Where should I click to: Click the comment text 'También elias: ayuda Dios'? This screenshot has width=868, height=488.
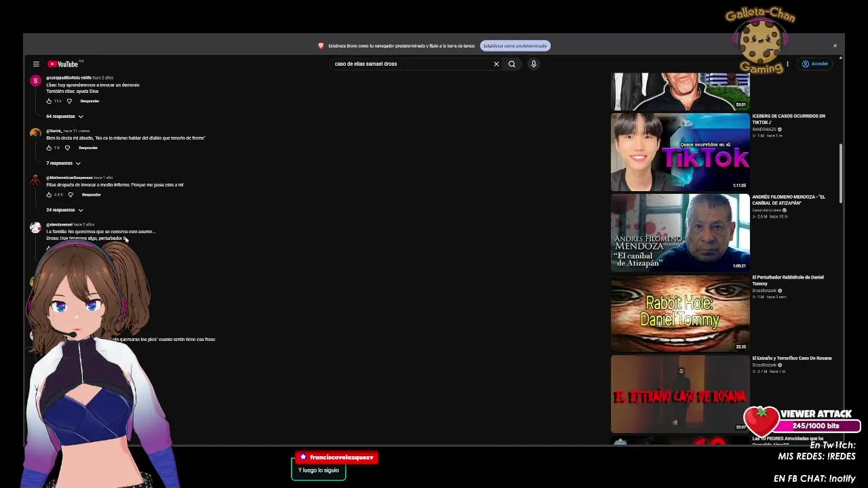tap(73, 91)
